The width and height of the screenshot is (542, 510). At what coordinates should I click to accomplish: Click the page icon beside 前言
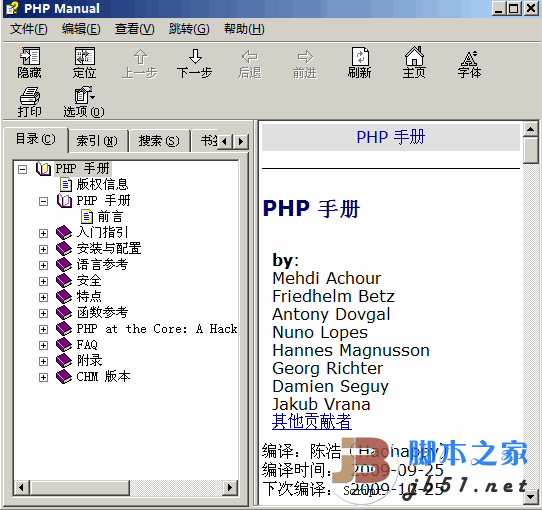(x=87, y=216)
